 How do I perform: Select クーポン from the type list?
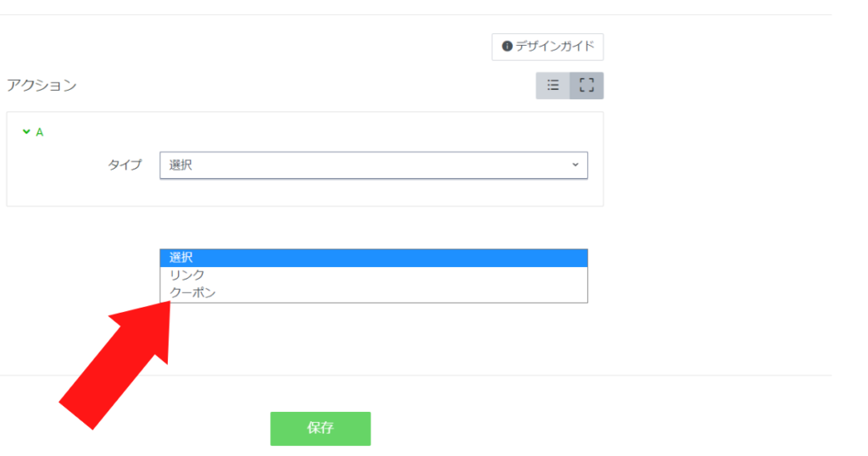click(x=374, y=292)
